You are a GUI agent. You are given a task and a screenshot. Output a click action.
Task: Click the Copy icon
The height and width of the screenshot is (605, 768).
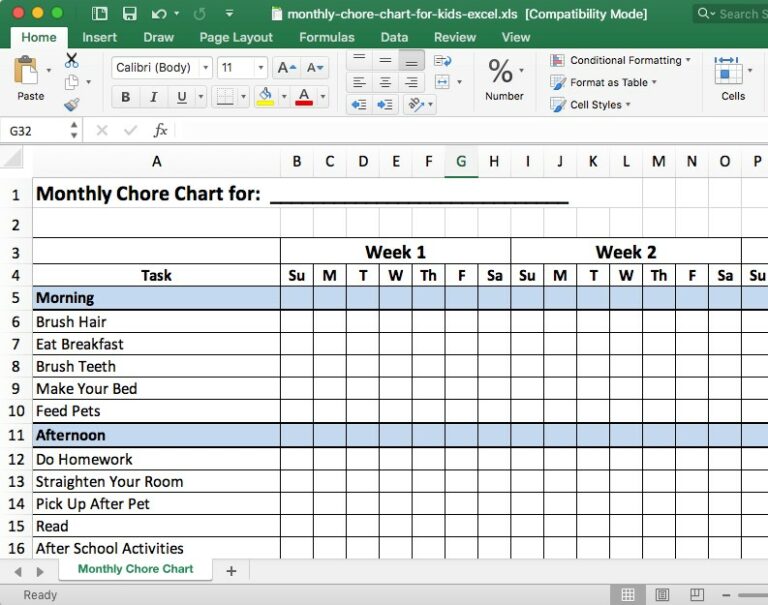pyautogui.click(x=72, y=82)
